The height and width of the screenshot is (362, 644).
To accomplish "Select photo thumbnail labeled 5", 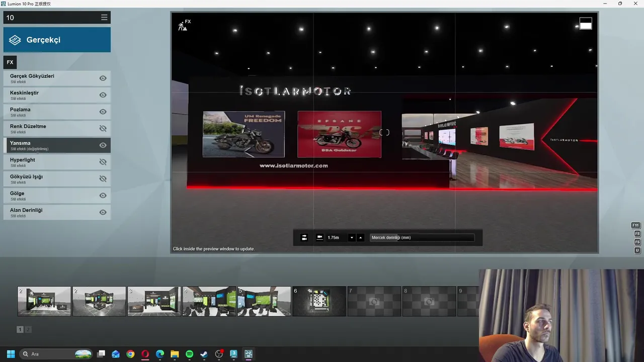I will 264,301.
